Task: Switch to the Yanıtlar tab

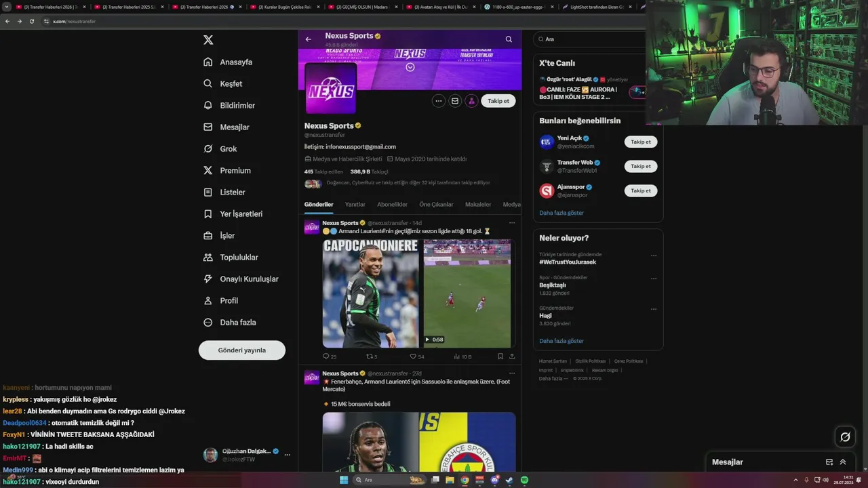Action: 355,205
